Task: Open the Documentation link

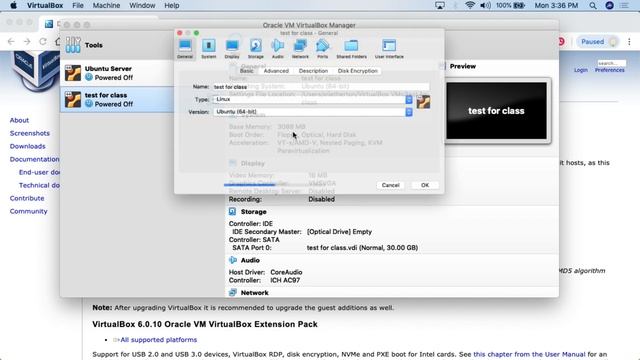Action: pyautogui.click(x=34, y=159)
